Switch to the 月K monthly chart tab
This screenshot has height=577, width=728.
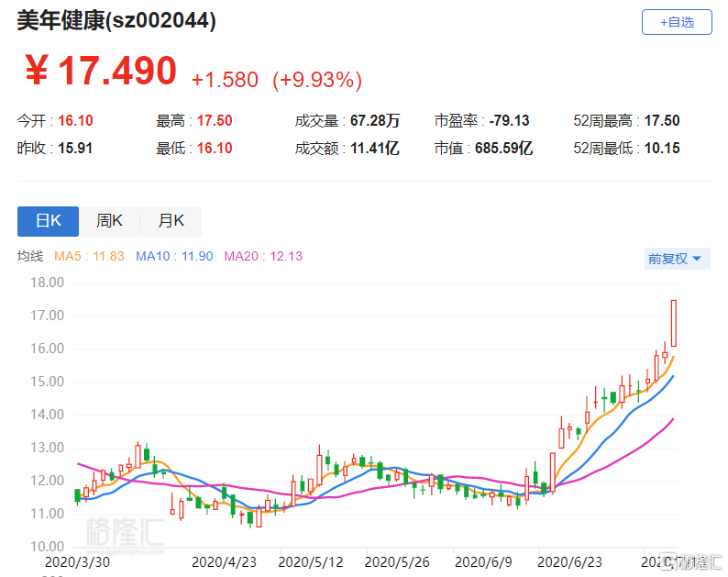(x=171, y=221)
